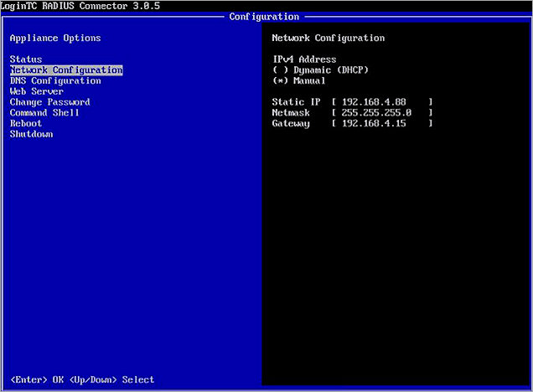The height and width of the screenshot is (392, 533).
Task: Choose the Change Password option
Action: [x=50, y=102]
